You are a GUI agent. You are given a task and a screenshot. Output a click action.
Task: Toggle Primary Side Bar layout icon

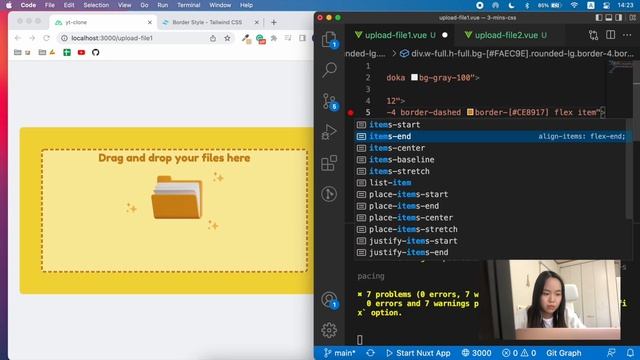pos(599,18)
